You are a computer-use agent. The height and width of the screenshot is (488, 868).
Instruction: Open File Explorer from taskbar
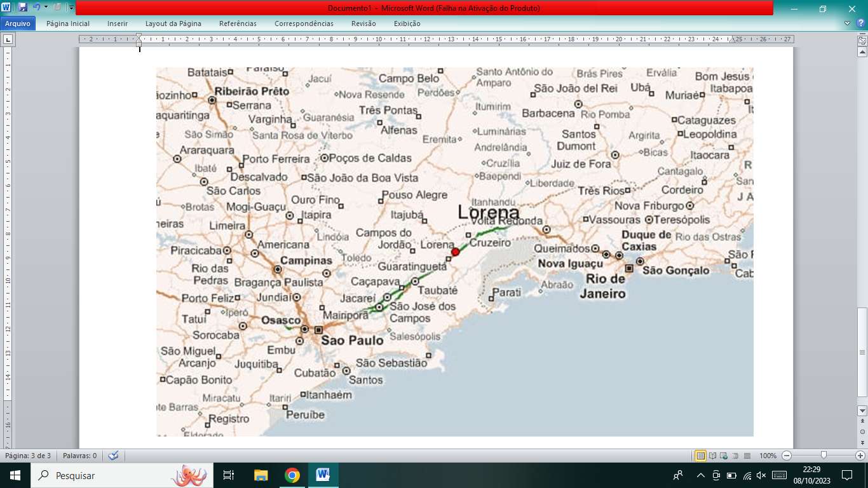(261, 475)
